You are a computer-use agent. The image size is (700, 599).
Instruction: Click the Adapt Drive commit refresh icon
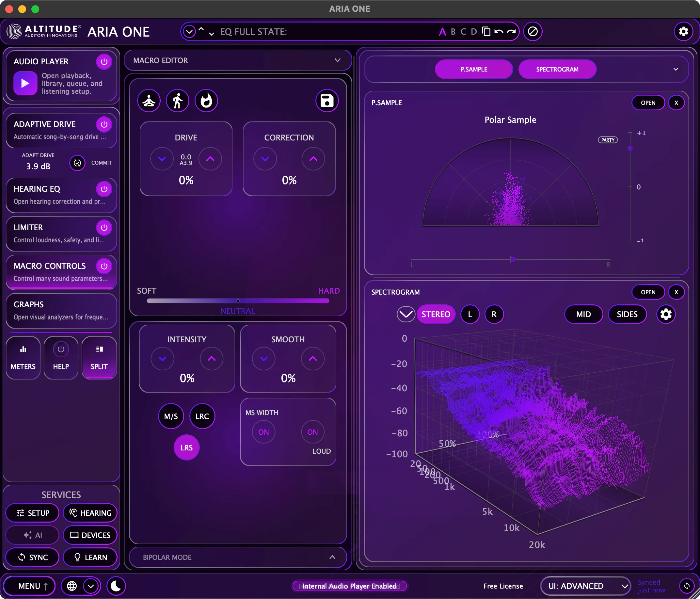tap(77, 163)
